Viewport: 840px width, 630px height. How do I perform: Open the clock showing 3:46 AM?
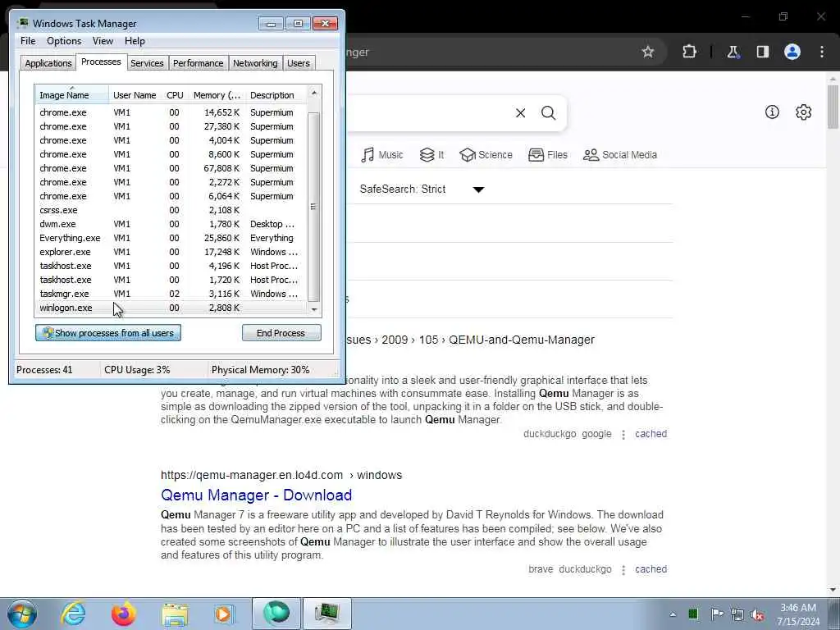tap(797, 614)
